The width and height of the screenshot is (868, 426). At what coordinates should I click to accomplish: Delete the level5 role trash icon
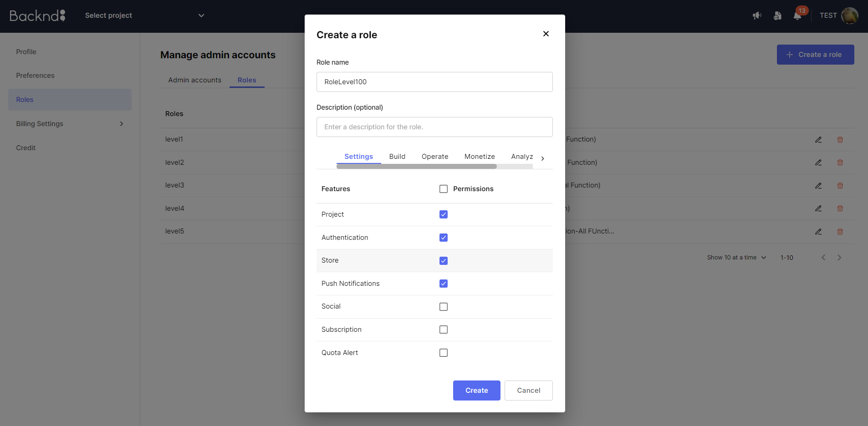tap(840, 232)
